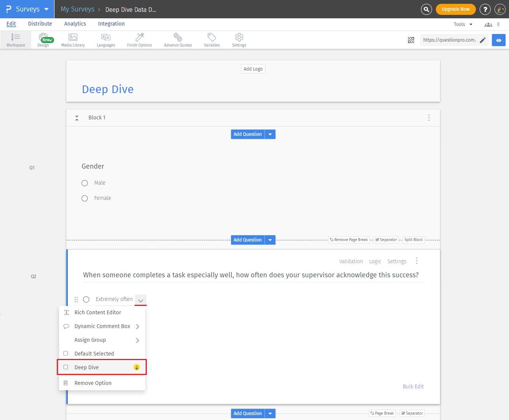Click the Rich Content Editor text icon
This screenshot has height=420, width=509.
(x=66, y=312)
